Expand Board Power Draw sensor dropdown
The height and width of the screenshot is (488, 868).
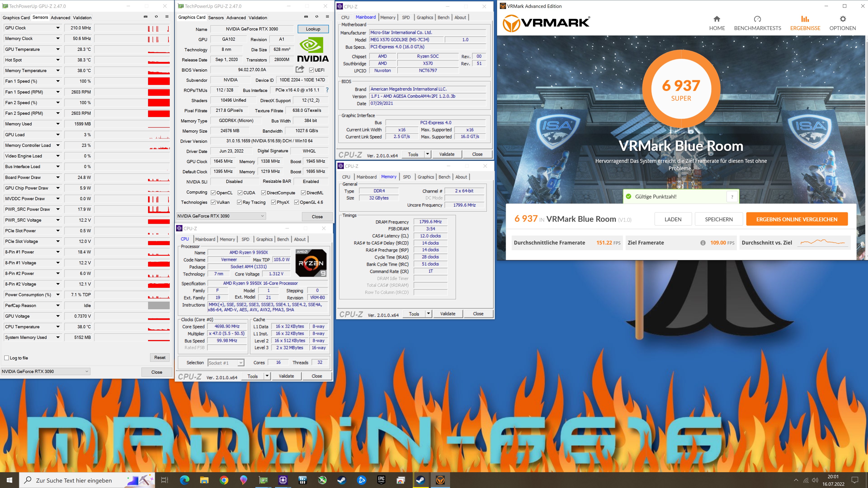pyautogui.click(x=58, y=177)
